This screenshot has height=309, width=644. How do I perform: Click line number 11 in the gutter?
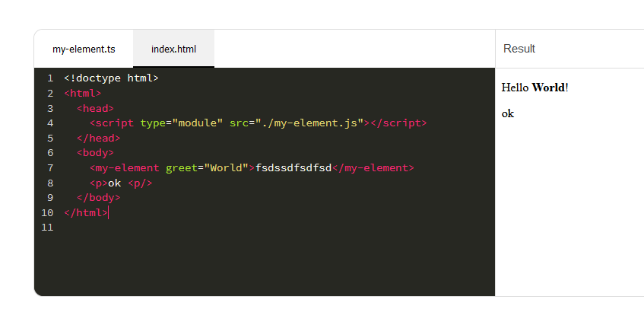tap(47, 228)
